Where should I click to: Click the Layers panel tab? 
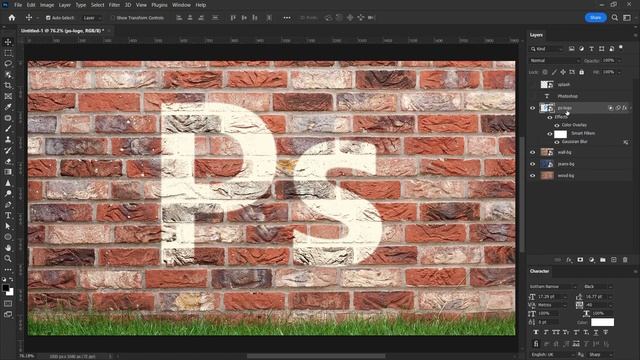pos(536,35)
